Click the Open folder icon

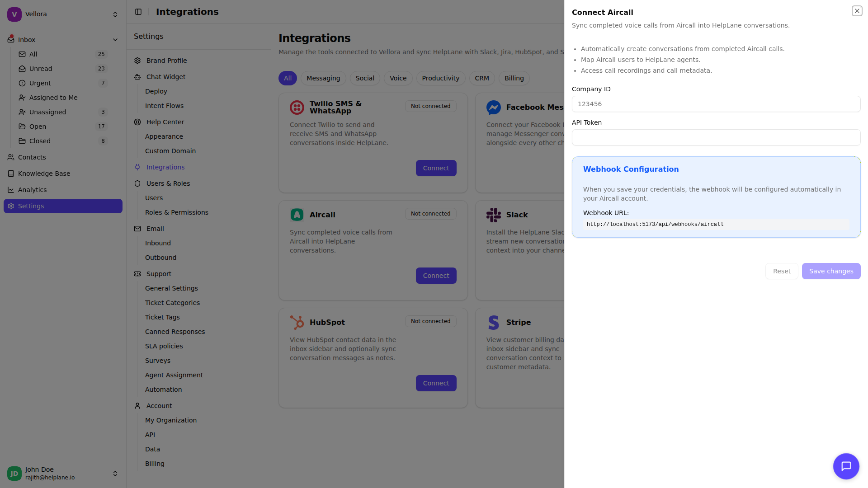pyautogui.click(x=22, y=127)
